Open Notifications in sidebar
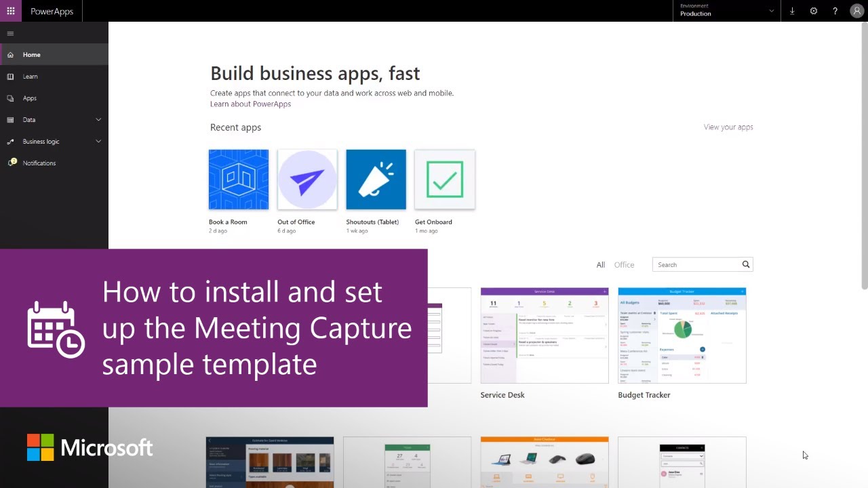The image size is (868, 488). (x=54, y=163)
